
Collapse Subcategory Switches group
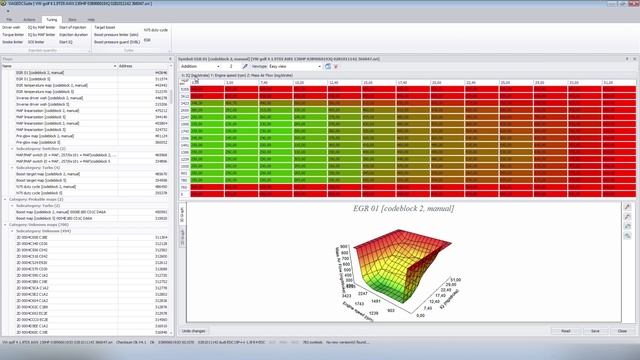pos(12,149)
